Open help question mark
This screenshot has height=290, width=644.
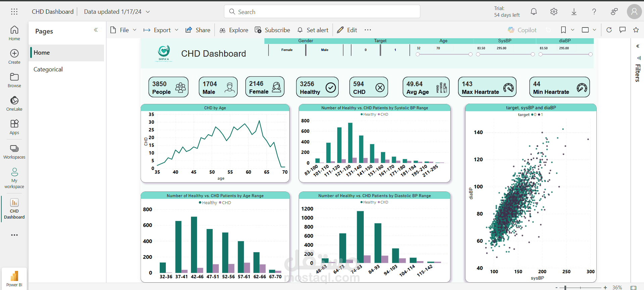594,12
